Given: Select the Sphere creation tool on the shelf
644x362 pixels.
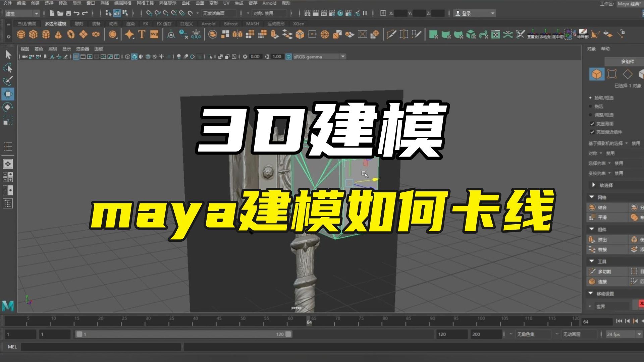Looking at the screenshot, I should point(21,34).
